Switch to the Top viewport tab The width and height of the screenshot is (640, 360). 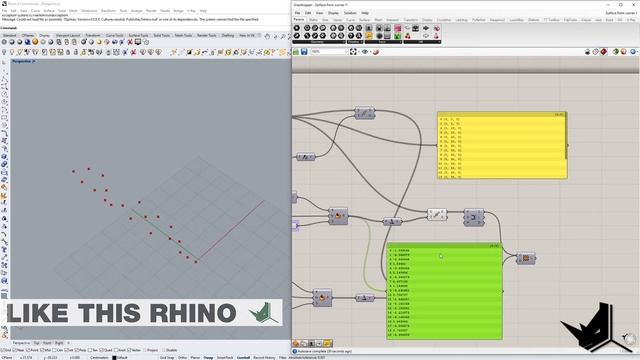tap(36, 343)
